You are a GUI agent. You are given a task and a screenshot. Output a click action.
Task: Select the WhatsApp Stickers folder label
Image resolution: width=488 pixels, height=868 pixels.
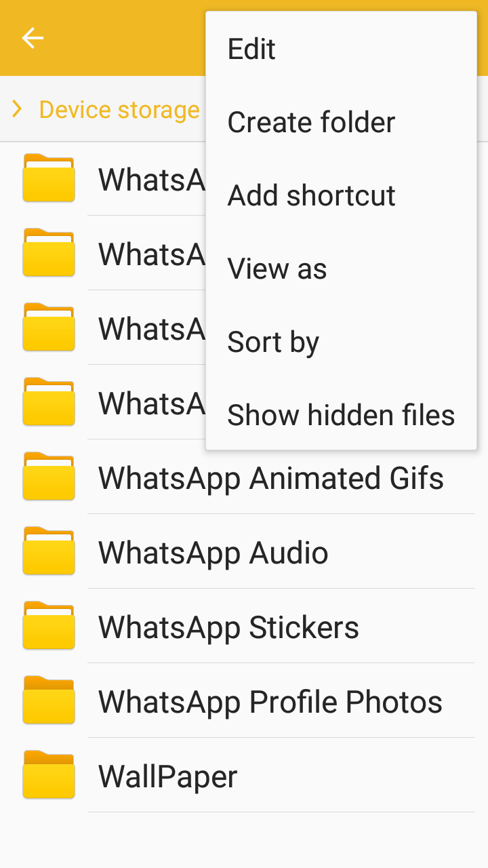228,627
